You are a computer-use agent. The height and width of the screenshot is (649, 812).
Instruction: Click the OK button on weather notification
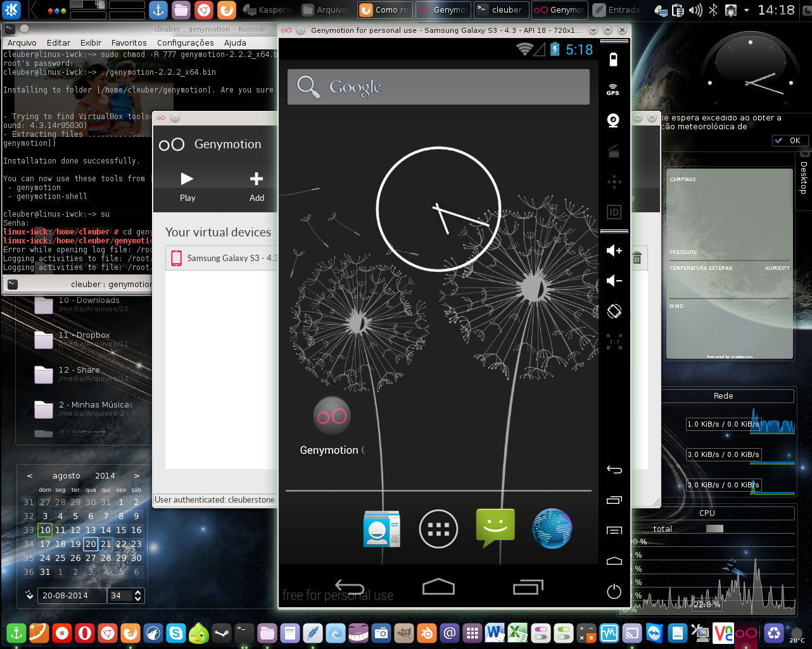[790, 141]
